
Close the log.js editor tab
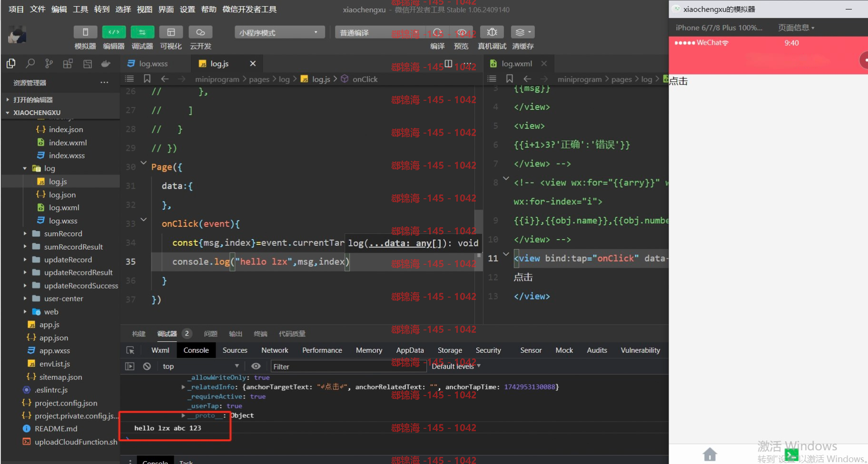pyautogui.click(x=253, y=63)
